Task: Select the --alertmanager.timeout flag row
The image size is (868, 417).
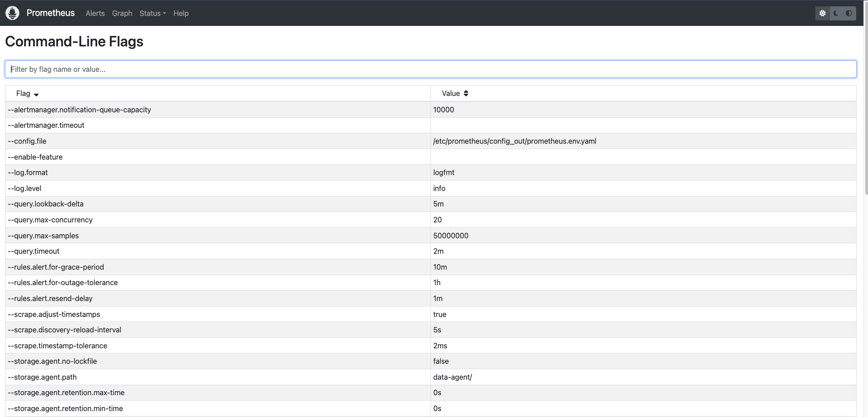Action: (431, 125)
